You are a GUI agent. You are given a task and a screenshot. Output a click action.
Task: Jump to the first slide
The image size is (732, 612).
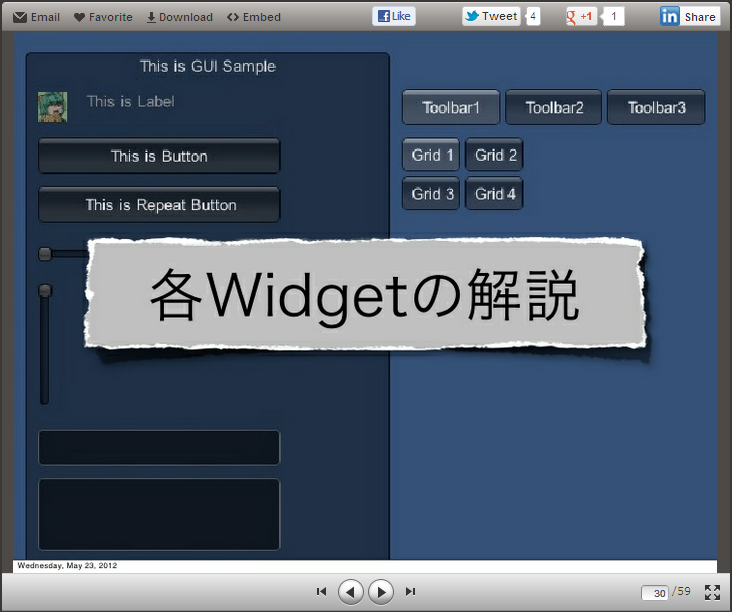(x=321, y=592)
